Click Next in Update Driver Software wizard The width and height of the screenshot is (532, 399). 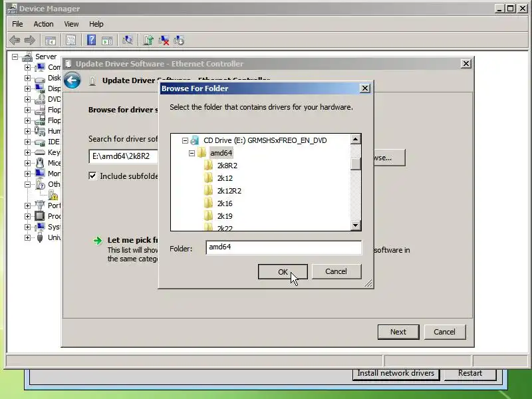pyautogui.click(x=398, y=332)
